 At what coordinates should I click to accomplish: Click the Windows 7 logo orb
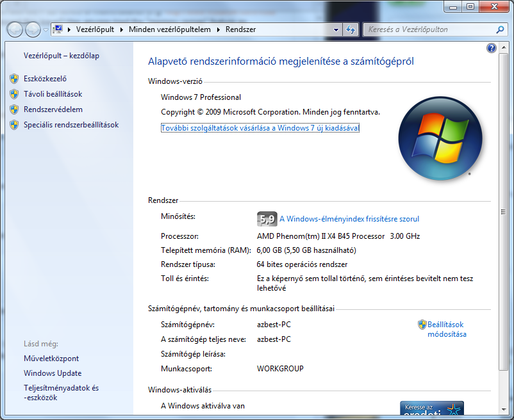[440, 138]
